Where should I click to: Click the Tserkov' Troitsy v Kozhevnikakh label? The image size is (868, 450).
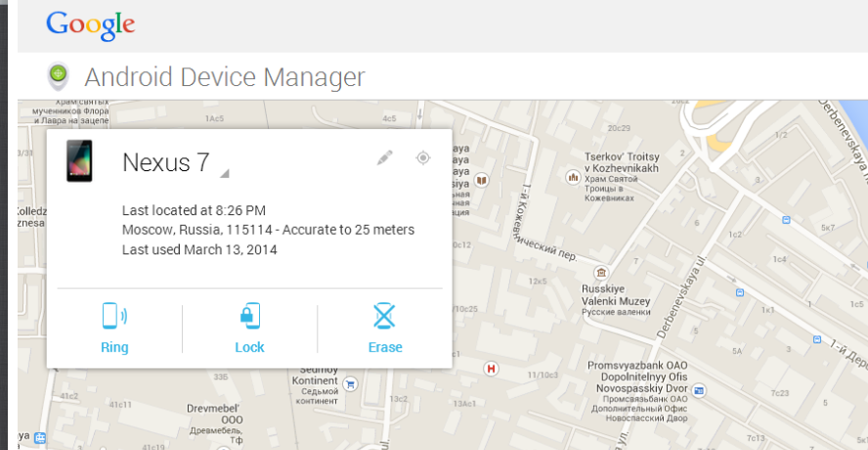622,162
